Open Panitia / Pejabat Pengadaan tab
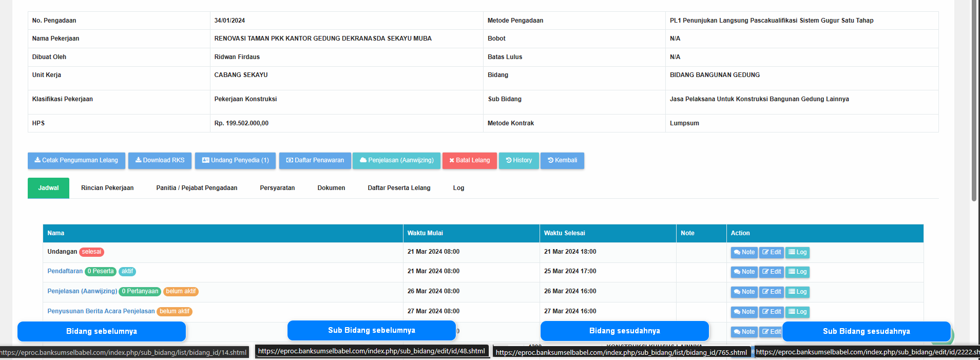980x360 pixels. coord(197,188)
